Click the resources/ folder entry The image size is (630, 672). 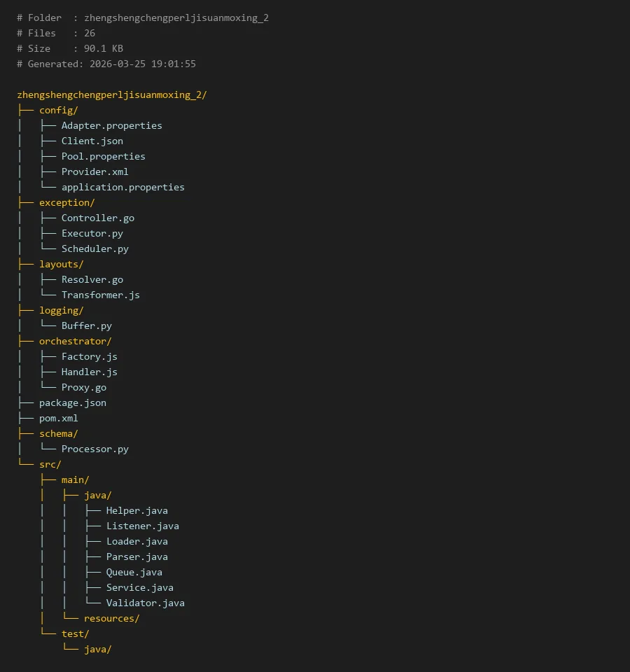click(111, 618)
